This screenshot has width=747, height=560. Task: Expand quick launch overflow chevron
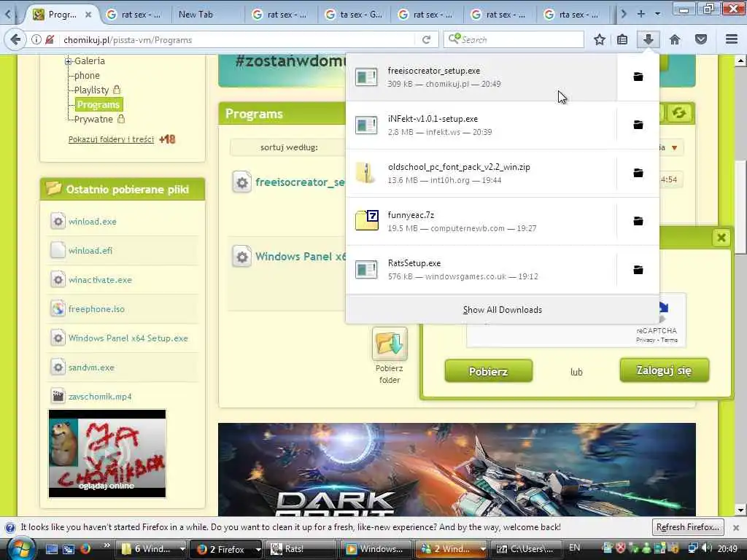107,545
